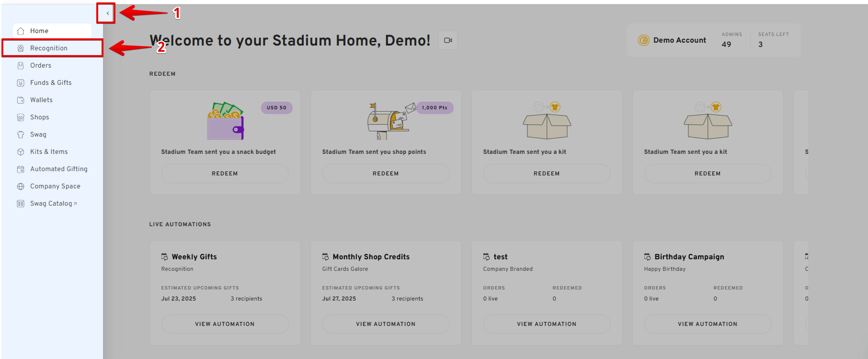
Task: View the Weekly Gifts automation
Action: click(225, 324)
